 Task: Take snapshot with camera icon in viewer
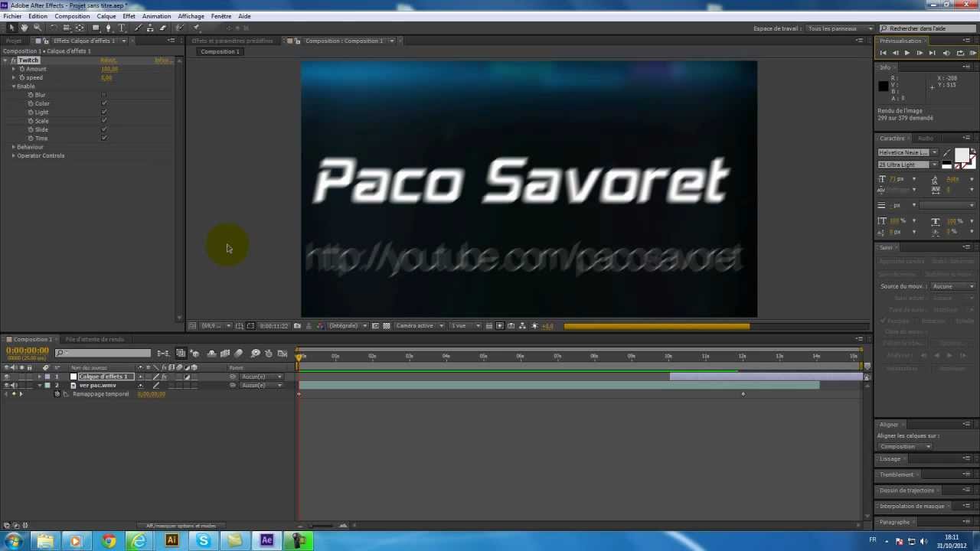coord(297,326)
